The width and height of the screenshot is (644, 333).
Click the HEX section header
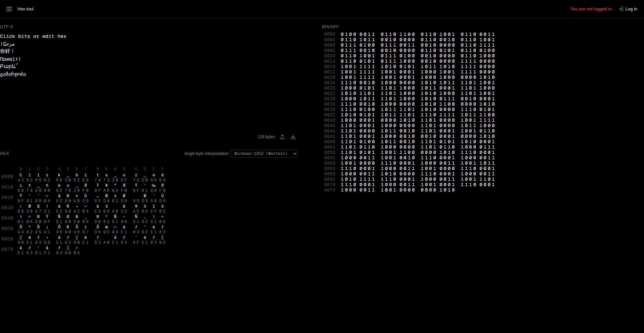(x=5, y=153)
